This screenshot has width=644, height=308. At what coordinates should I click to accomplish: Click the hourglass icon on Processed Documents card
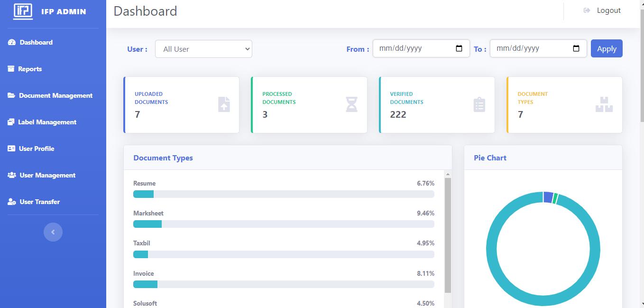tap(351, 104)
